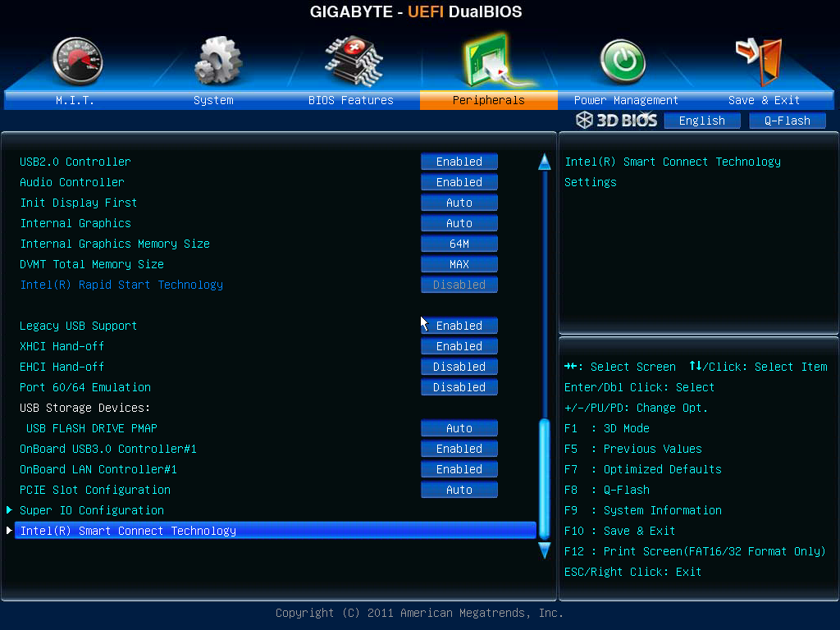Select Intel(R) Rapid Start Technology label
This screenshot has height=630, width=840.
121,285
